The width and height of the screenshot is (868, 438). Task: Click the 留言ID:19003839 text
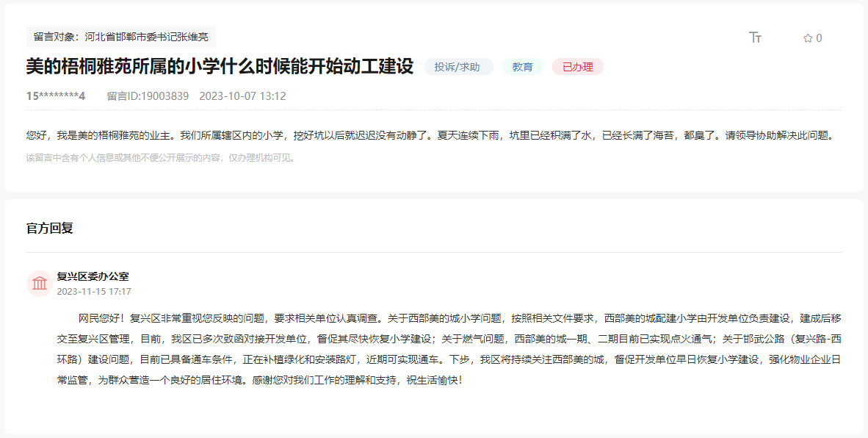tap(148, 96)
